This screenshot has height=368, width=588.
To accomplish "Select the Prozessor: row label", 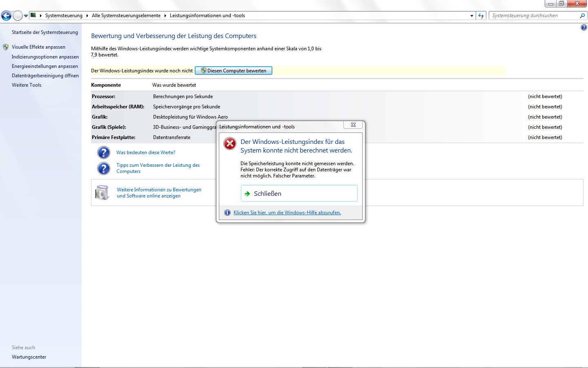I will click(x=104, y=96).
